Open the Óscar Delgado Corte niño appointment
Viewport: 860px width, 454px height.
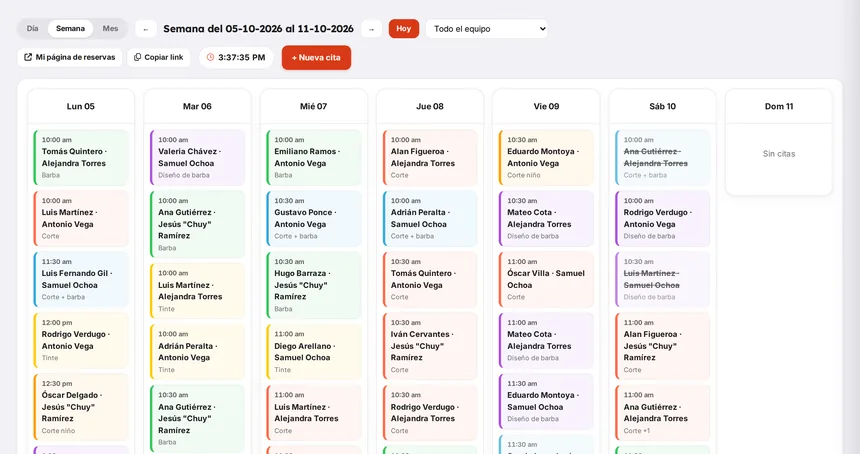pos(81,407)
